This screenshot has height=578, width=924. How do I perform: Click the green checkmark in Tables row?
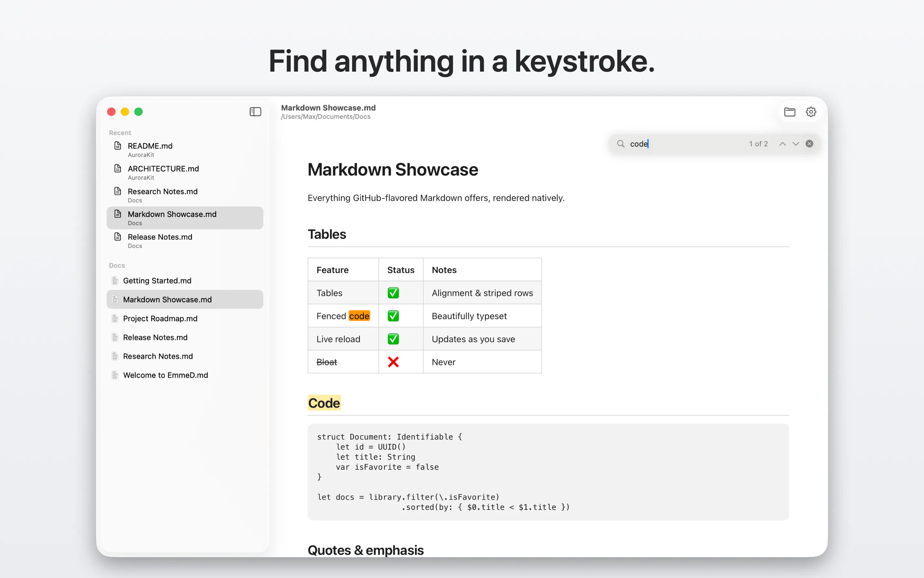393,293
